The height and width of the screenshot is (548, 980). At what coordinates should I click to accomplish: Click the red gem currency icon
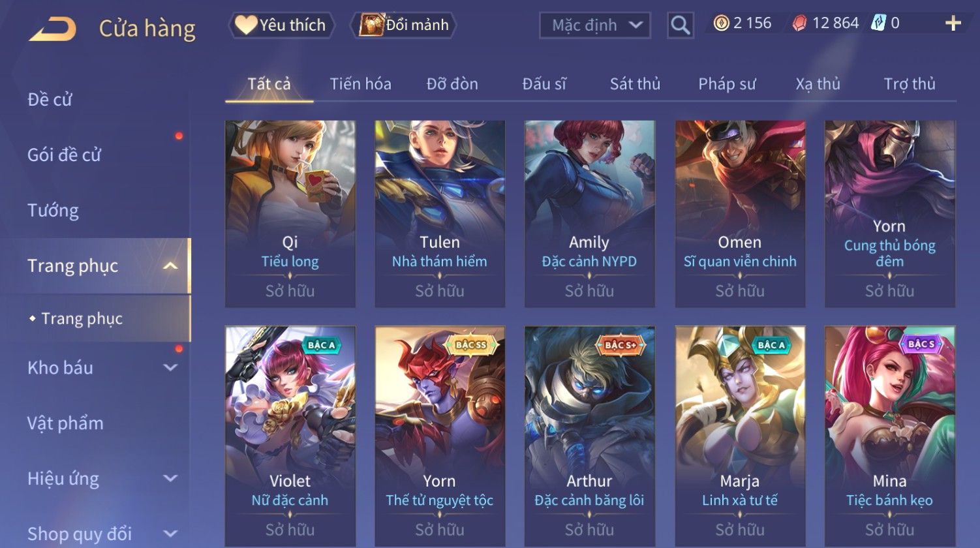click(799, 23)
